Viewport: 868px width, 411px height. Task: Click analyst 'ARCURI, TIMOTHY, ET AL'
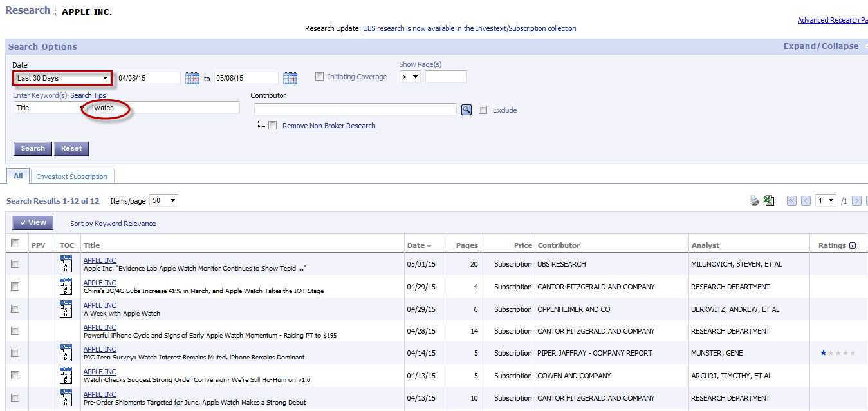click(731, 376)
